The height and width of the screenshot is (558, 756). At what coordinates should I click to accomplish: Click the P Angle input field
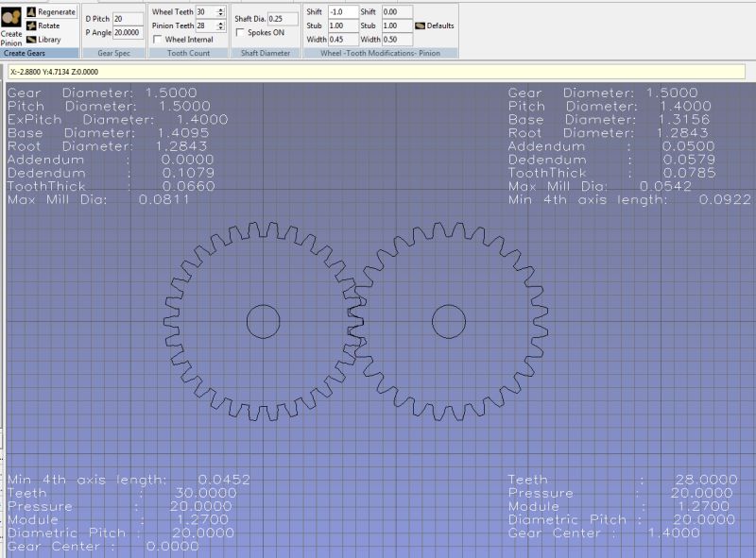point(127,31)
